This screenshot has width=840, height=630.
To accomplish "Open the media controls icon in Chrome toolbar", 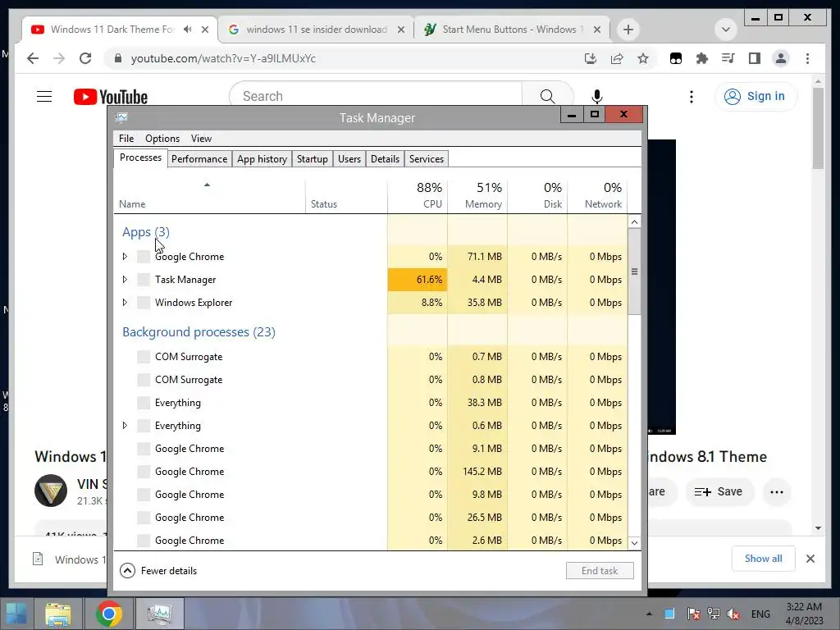I will (x=728, y=58).
